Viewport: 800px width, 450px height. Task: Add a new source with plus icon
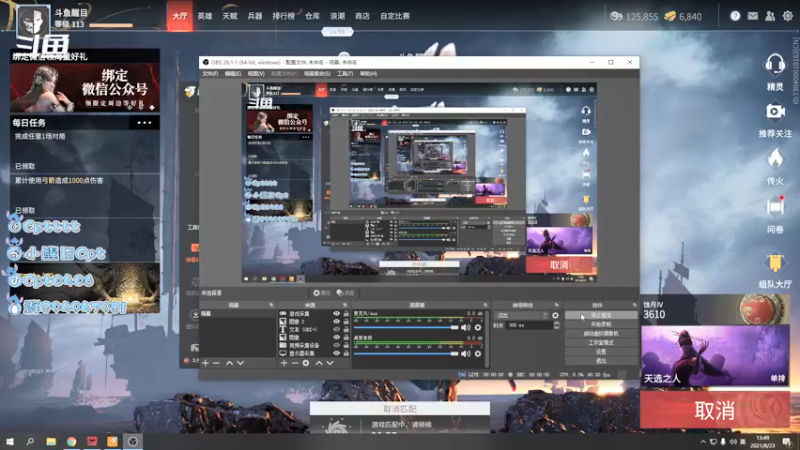pyautogui.click(x=284, y=363)
